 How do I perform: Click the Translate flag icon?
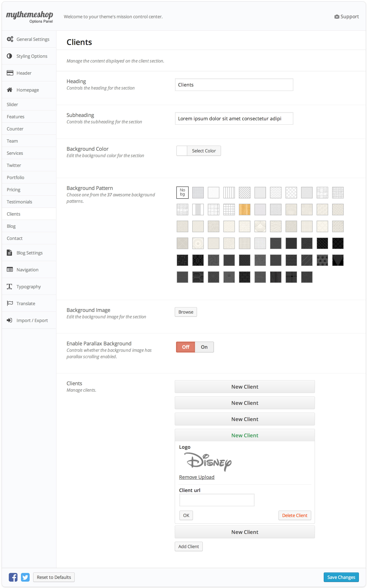coord(10,303)
